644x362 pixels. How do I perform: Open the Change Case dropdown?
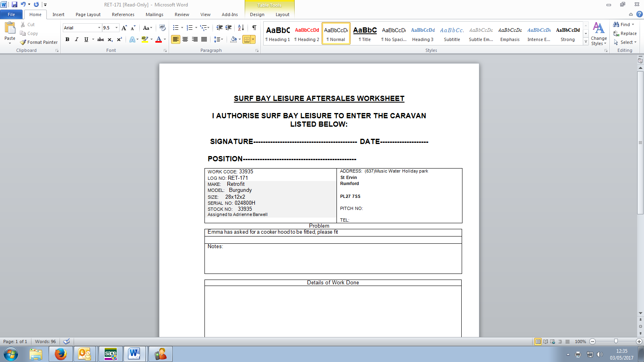pos(148,28)
